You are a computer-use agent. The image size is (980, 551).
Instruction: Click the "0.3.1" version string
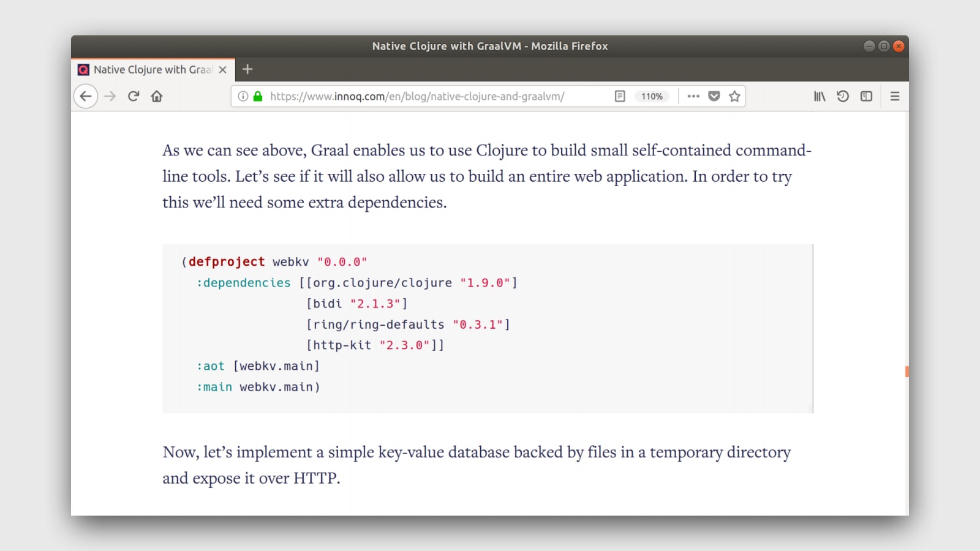(x=478, y=324)
